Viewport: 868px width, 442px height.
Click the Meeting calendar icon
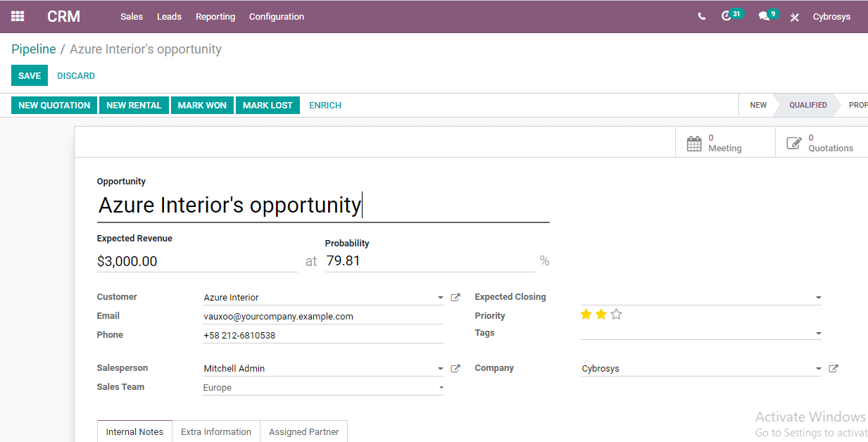pyautogui.click(x=694, y=143)
